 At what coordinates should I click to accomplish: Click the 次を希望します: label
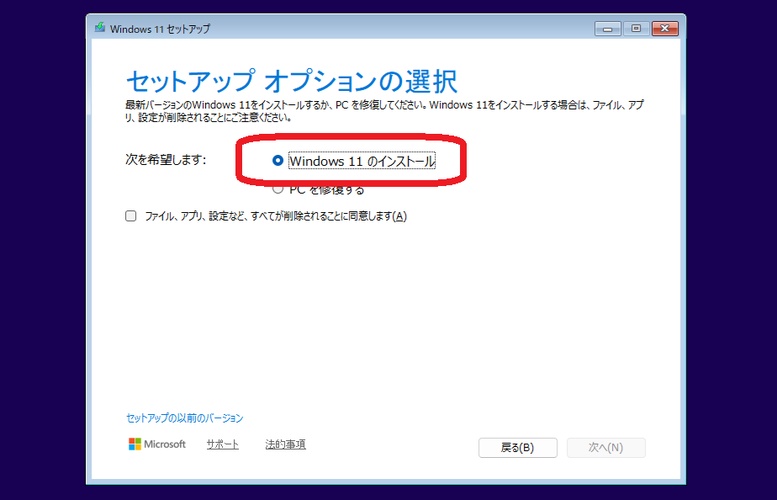click(x=166, y=160)
